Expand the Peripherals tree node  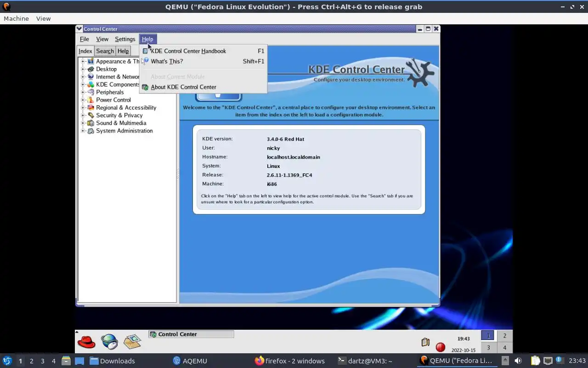click(83, 92)
